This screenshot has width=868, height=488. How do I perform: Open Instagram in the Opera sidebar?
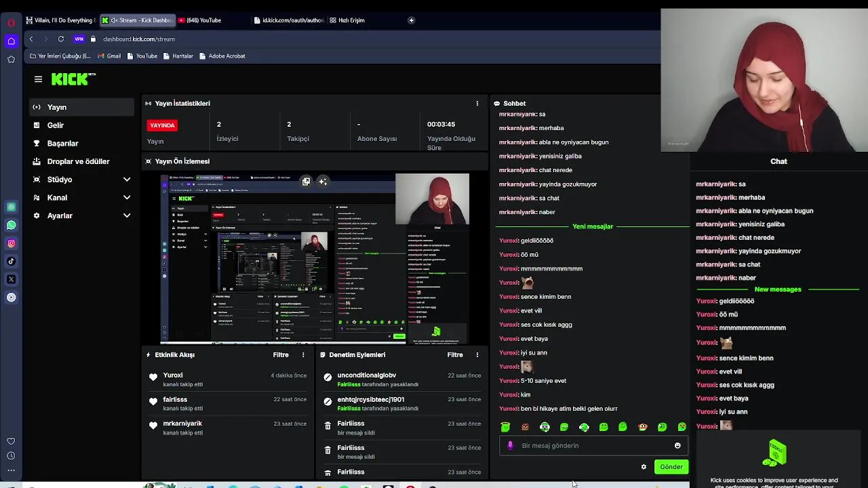tap(11, 243)
